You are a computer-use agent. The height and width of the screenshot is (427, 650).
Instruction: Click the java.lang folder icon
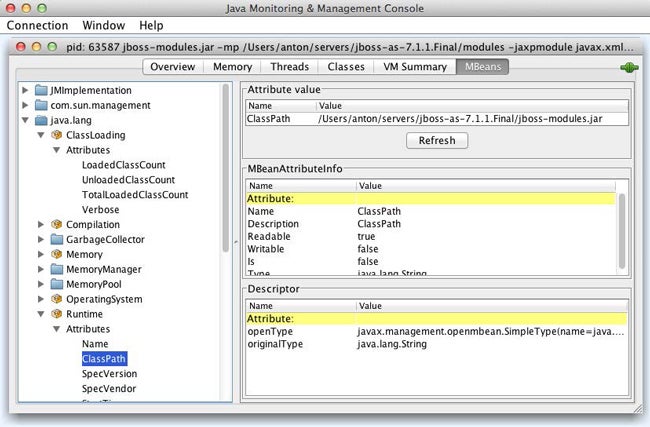click(x=41, y=120)
